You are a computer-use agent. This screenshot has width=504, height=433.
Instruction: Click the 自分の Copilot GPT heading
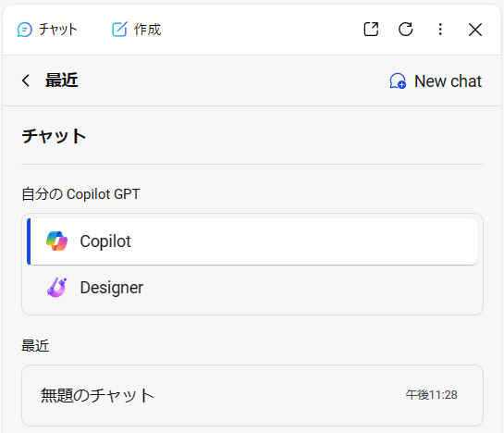[80, 194]
